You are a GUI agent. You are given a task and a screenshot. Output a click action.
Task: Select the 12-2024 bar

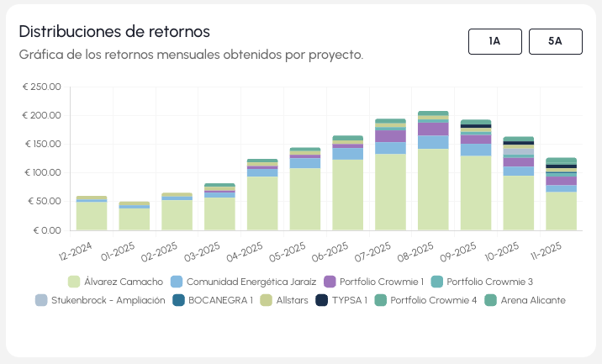pos(92,216)
